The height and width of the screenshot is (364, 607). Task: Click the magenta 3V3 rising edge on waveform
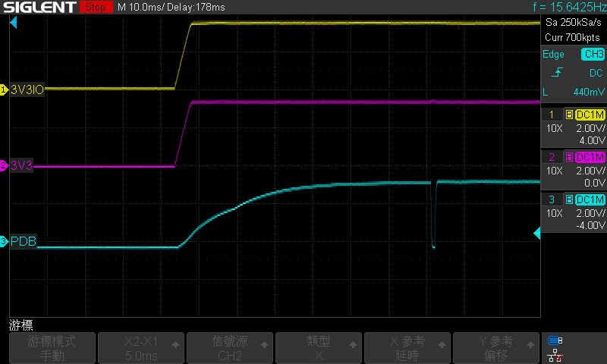point(183,134)
